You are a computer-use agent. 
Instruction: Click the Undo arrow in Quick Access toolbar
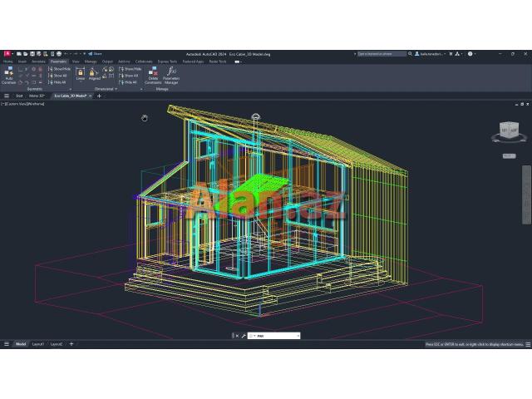tap(66, 53)
